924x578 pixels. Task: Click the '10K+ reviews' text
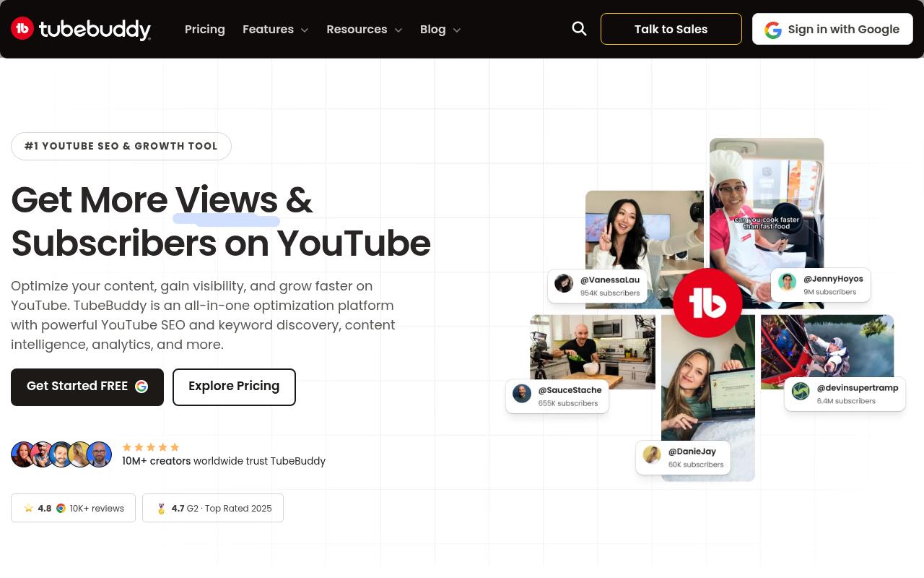pos(97,509)
